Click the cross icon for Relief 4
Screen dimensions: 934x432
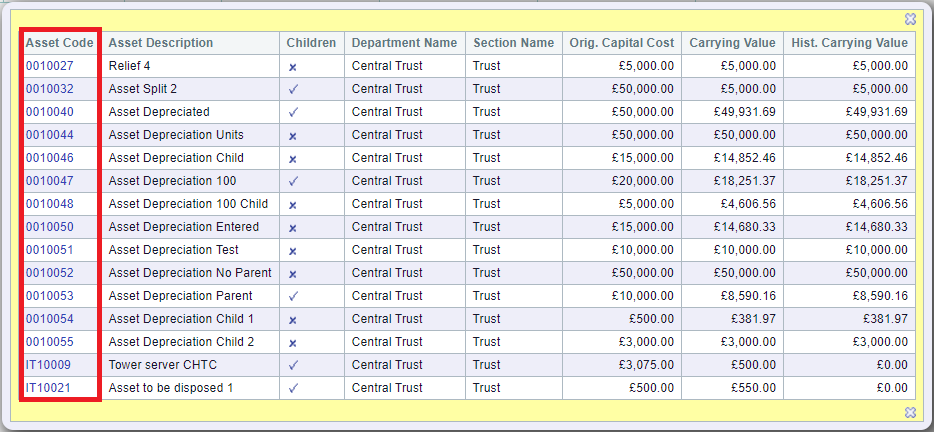click(292, 67)
